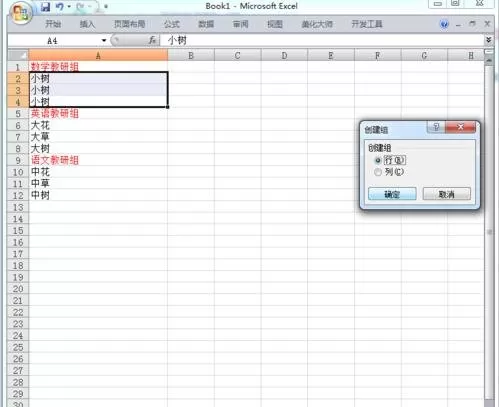The height and width of the screenshot is (407, 499).
Task: Click the Undo arrow icon
Action: coord(60,7)
